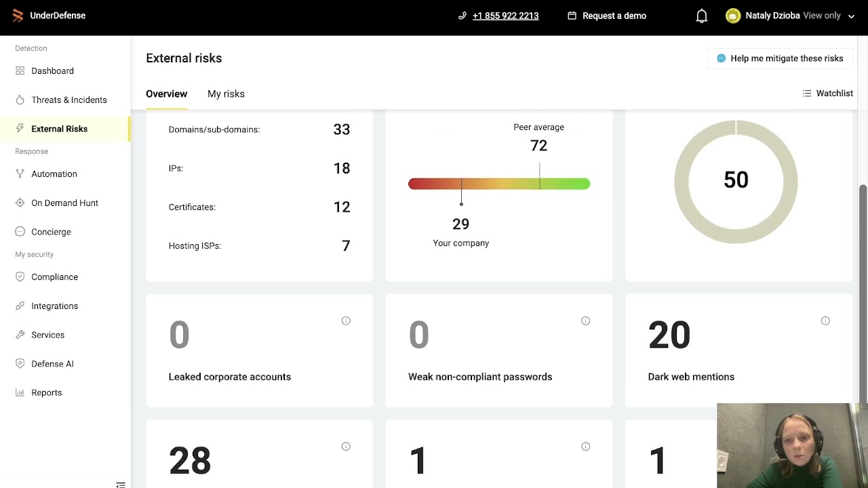Expand the user account dropdown chevron

pyautogui.click(x=851, y=16)
